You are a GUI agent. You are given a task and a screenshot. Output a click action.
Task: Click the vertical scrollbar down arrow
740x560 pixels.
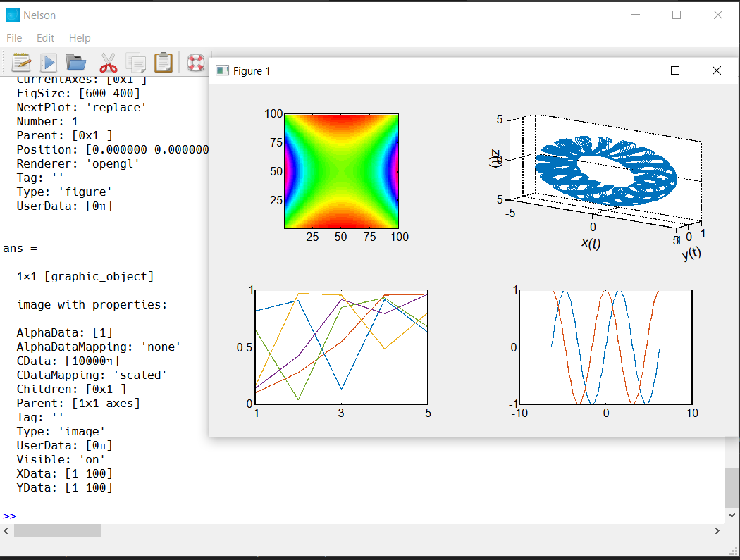(x=732, y=515)
